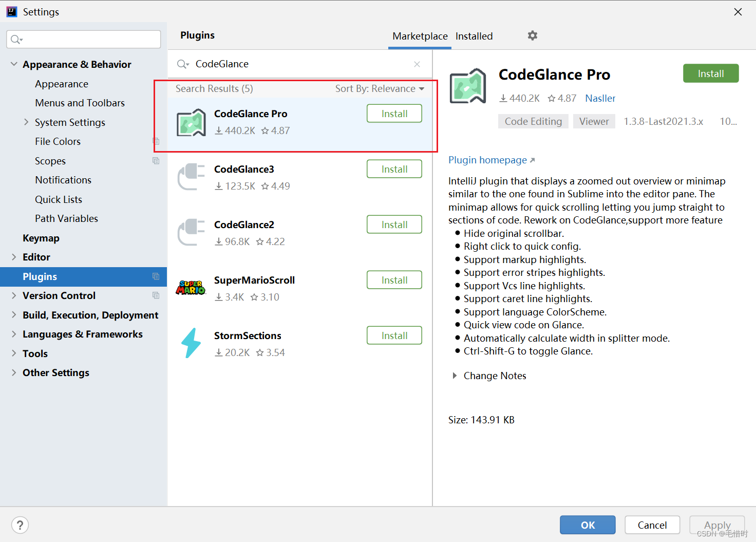Open Quick Lists settings
756x542 pixels.
click(59, 199)
